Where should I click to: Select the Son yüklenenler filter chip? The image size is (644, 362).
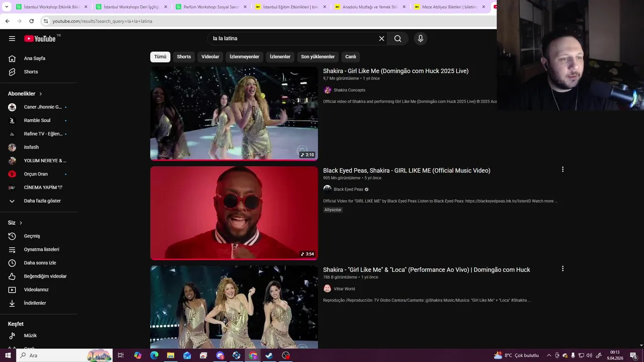(318, 57)
